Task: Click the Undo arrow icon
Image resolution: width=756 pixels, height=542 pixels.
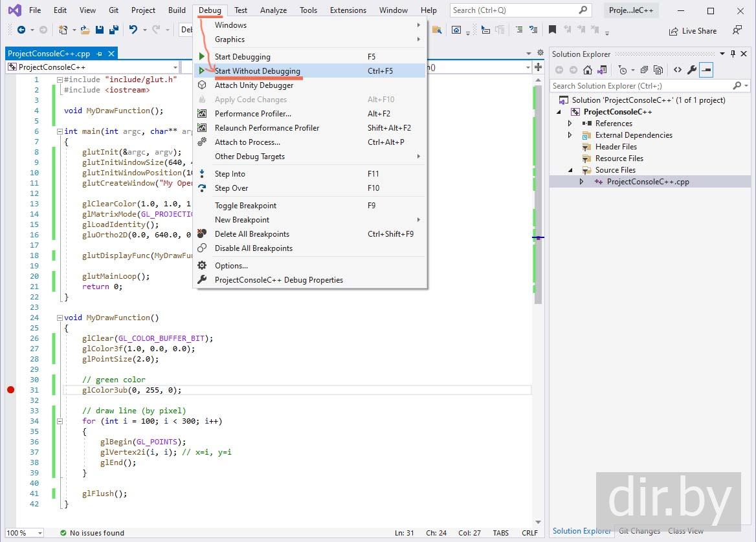Action: (x=133, y=30)
